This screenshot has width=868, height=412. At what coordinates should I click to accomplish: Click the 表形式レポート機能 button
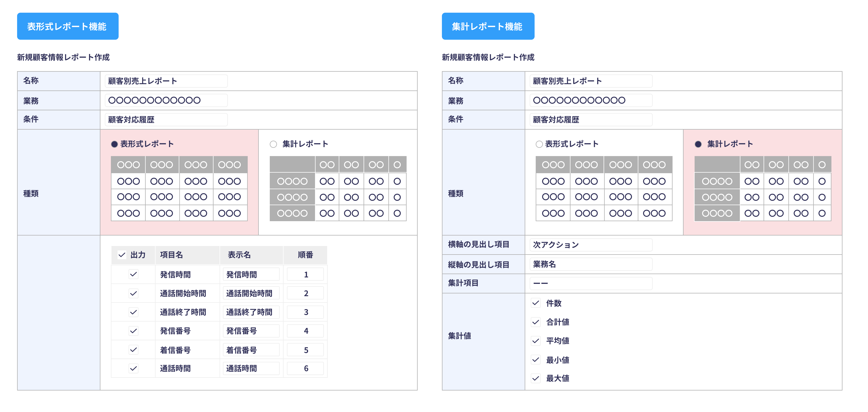[68, 26]
